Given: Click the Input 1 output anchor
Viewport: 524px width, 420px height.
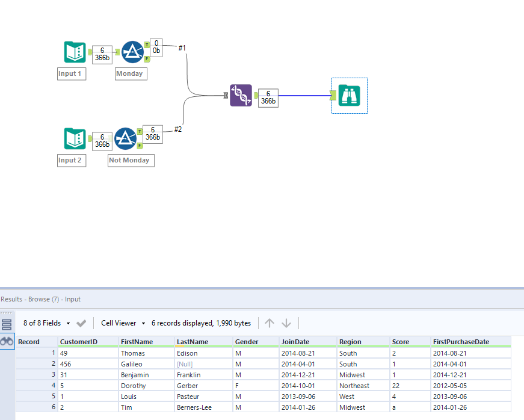Looking at the screenshot, I should pos(90,52).
